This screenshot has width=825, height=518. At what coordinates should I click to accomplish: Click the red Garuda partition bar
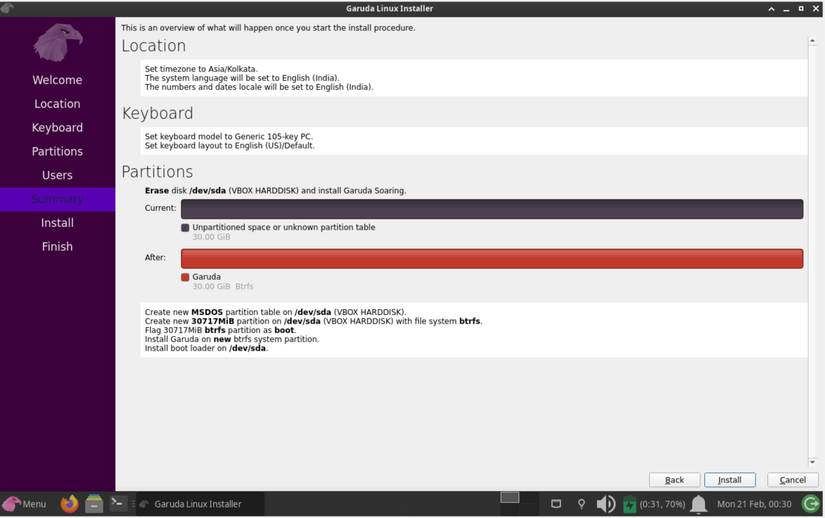tap(492, 258)
